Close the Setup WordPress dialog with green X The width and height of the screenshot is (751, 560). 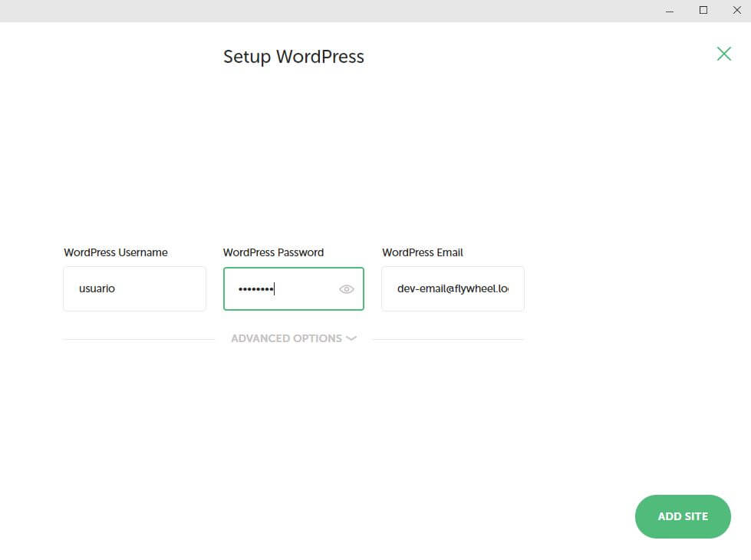tap(723, 54)
